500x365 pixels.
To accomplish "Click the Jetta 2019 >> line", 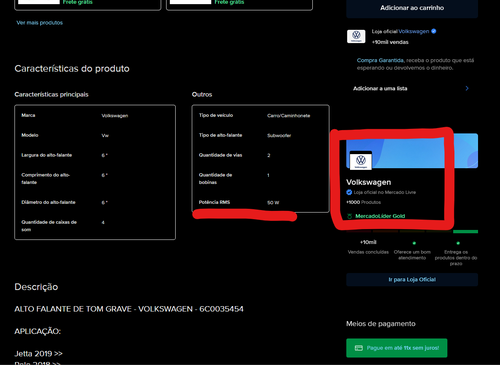I will (39, 354).
